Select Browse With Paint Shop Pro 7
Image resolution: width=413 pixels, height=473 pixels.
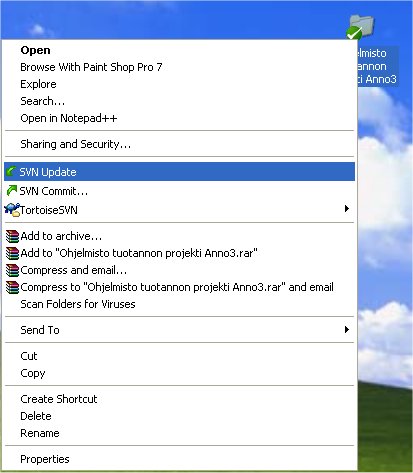point(179,67)
